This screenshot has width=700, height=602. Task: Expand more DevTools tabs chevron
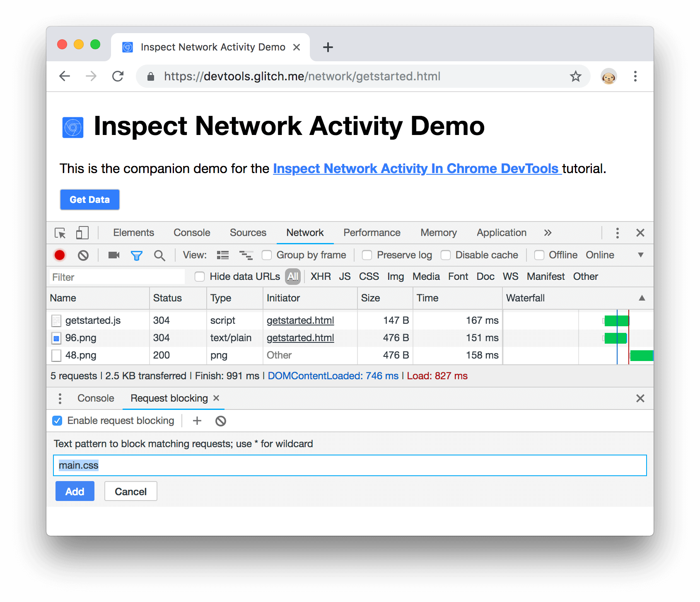pyautogui.click(x=548, y=233)
